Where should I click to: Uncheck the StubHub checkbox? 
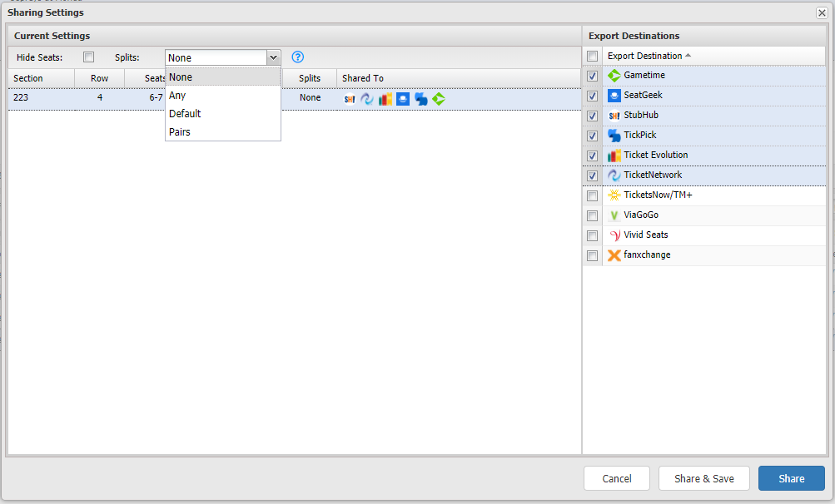pyautogui.click(x=592, y=116)
